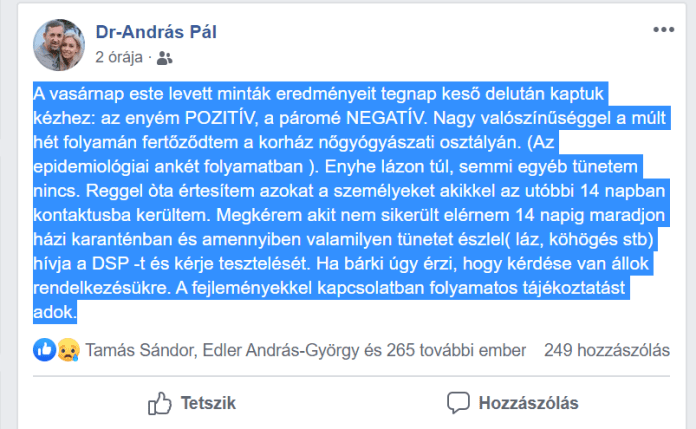Expand the '249 hozzászólás' comments
Viewport: 696px width, 429px height.
coord(607,351)
